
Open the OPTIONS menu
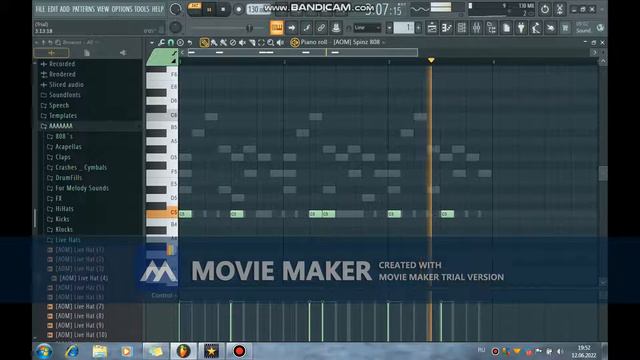pos(122,9)
